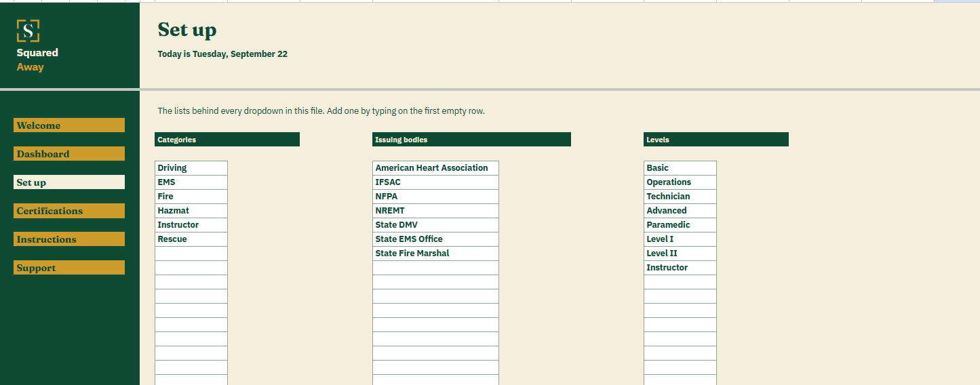Click the Squared Away logo icon
Viewport: 980px width, 385px height.
pyautogui.click(x=28, y=31)
